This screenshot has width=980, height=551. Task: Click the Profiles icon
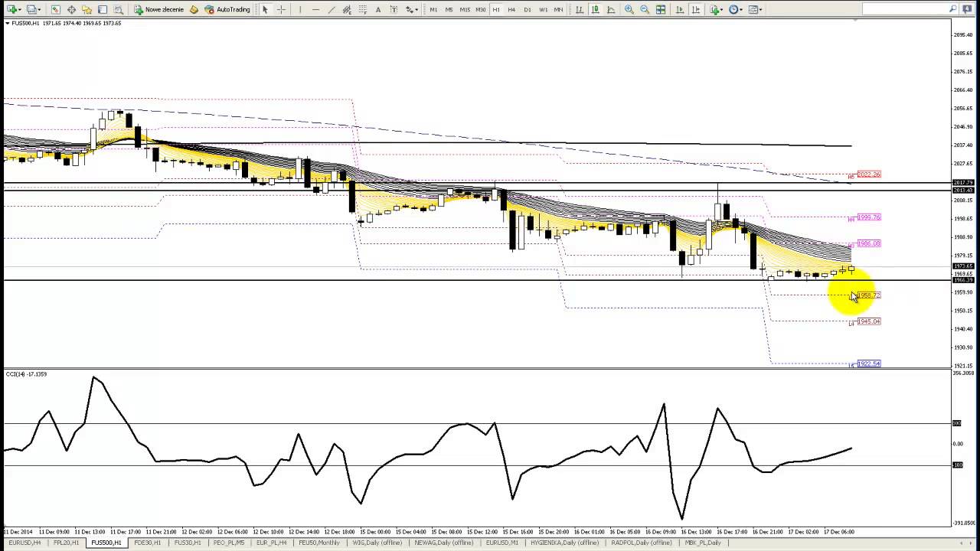[31, 9]
